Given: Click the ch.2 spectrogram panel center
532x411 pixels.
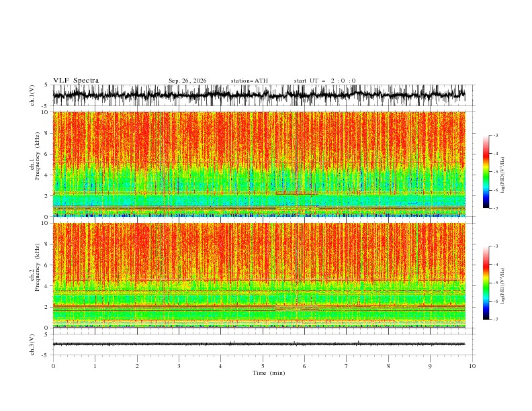Looking at the screenshot, I should (259, 275).
